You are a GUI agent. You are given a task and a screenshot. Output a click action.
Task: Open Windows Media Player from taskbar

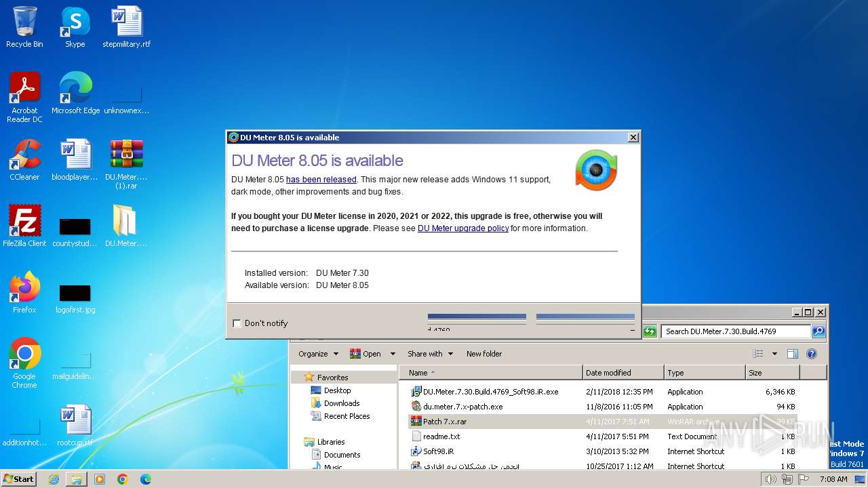(x=100, y=479)
